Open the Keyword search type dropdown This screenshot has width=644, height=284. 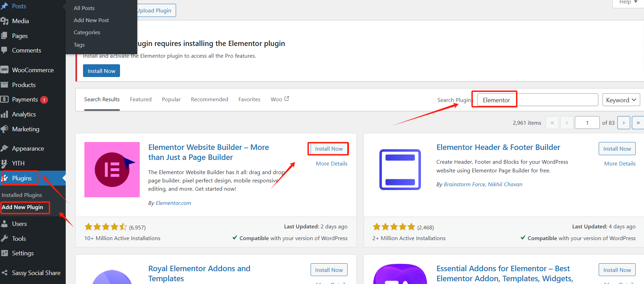(x=621, y=100)
